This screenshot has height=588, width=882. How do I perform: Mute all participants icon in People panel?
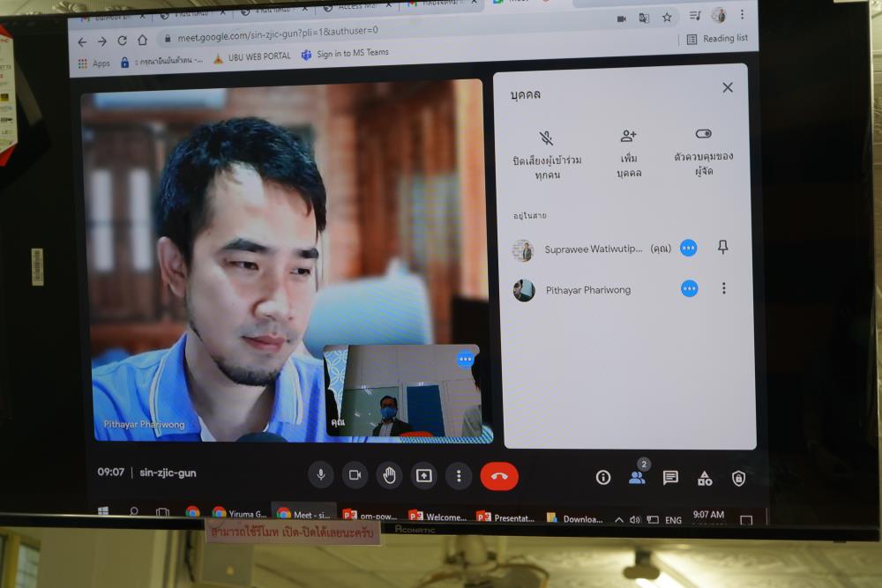click(x=546, y=138)
